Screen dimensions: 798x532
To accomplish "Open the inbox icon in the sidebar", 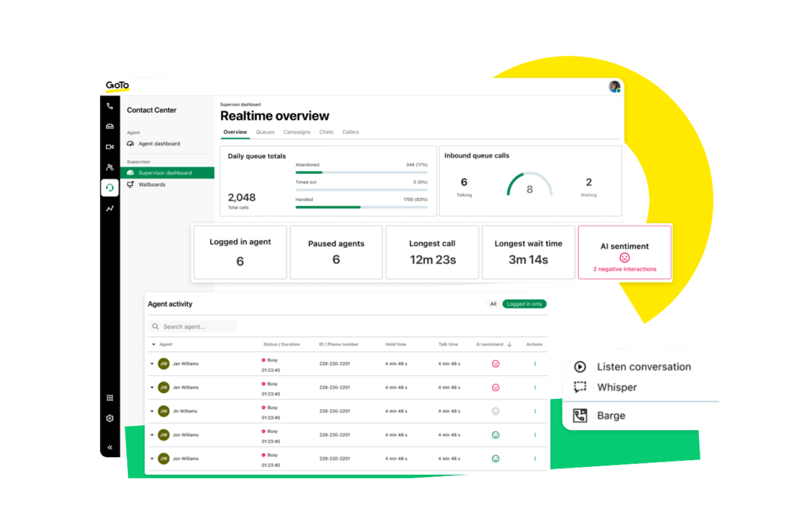I will 110,126.
